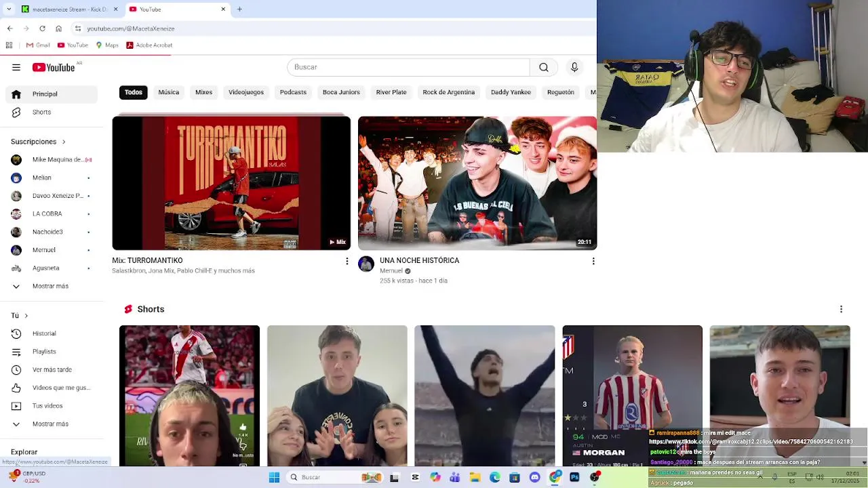Select the River Plate filter chip
The height and width of the screenshot is (488, 868).
(391, 92)
